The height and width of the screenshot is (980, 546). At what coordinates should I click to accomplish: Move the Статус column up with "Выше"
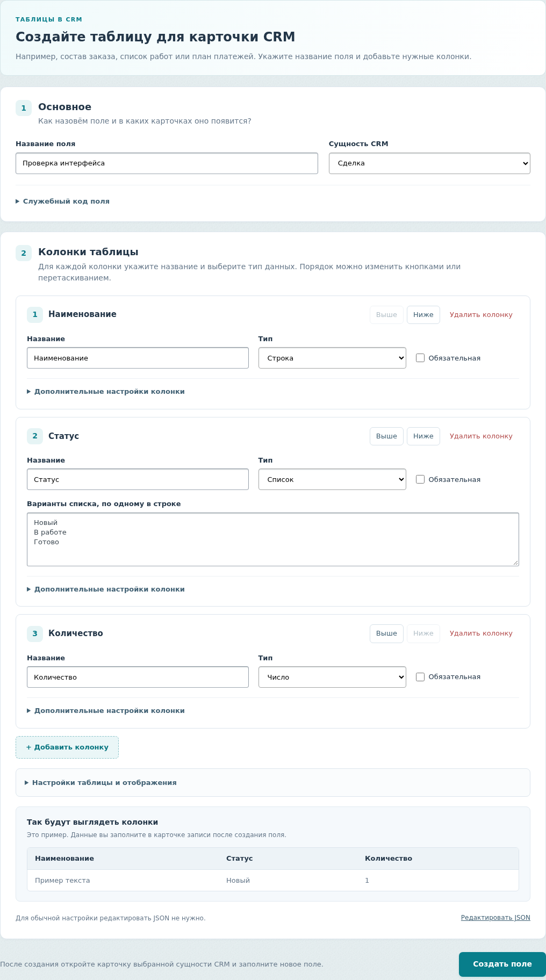[x=386, y=436]
